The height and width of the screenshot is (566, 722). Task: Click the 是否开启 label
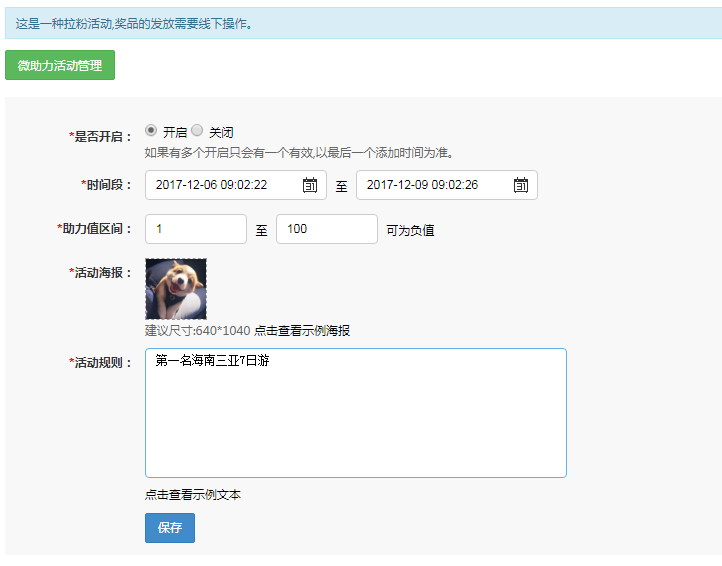pyautogui.click(x=100, y=136)
